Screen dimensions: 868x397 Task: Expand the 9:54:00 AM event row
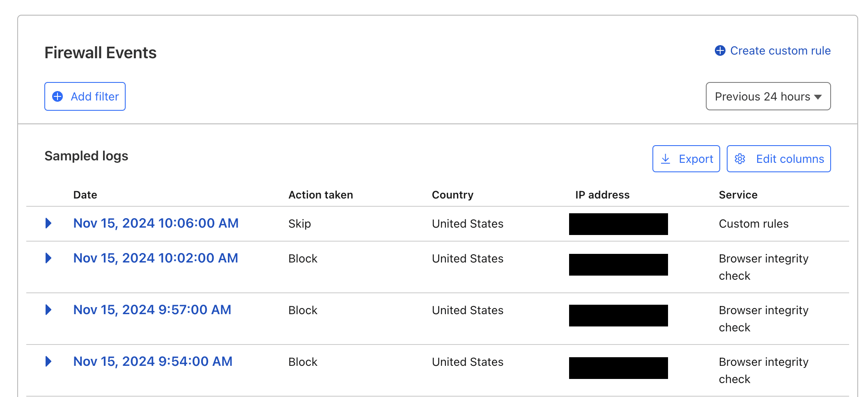[48, 362]
